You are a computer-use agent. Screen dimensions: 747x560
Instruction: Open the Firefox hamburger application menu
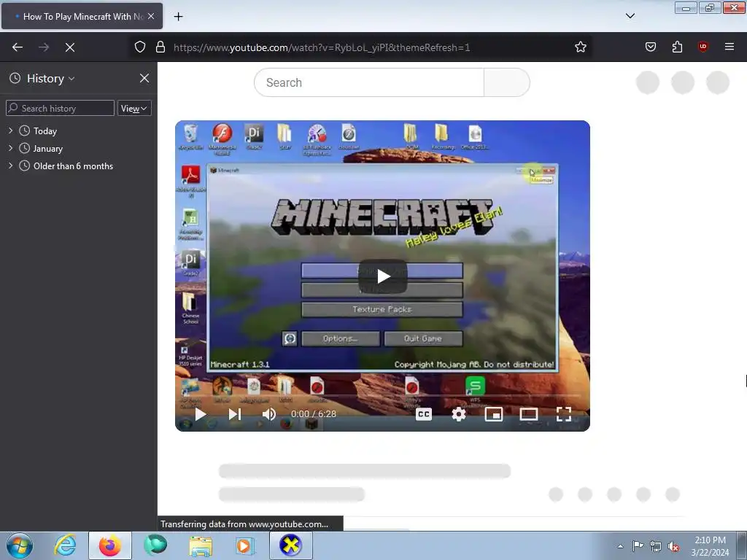pos(729,47)
